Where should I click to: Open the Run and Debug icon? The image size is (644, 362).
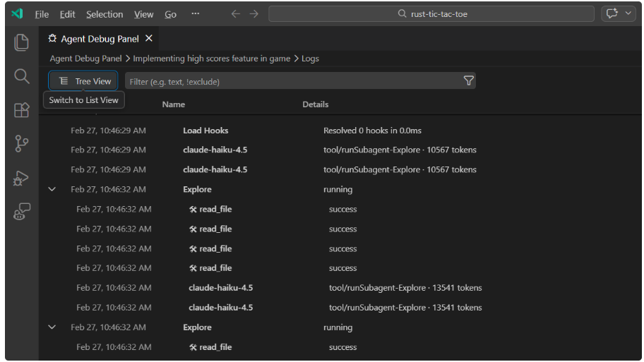click(21, 179)
